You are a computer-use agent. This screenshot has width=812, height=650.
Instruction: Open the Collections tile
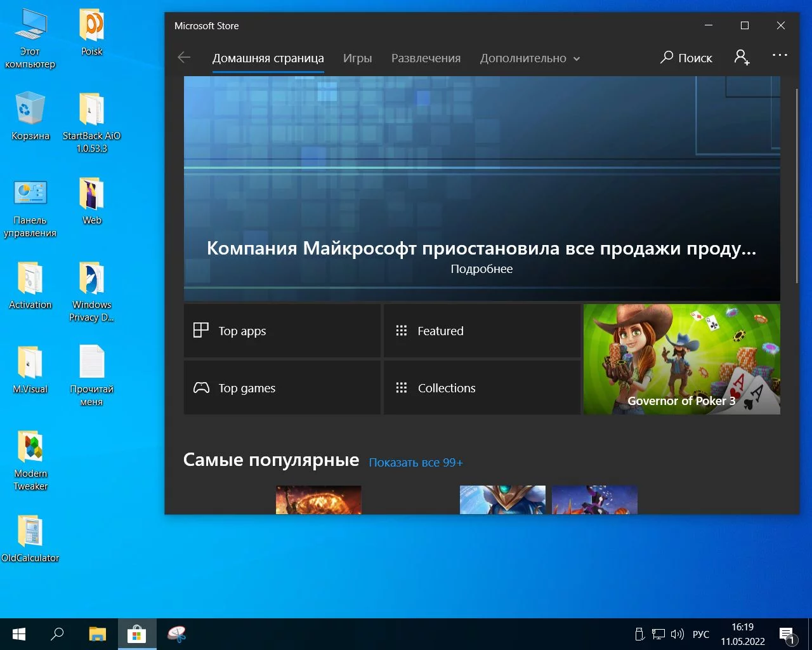click(x=482, y=388)
